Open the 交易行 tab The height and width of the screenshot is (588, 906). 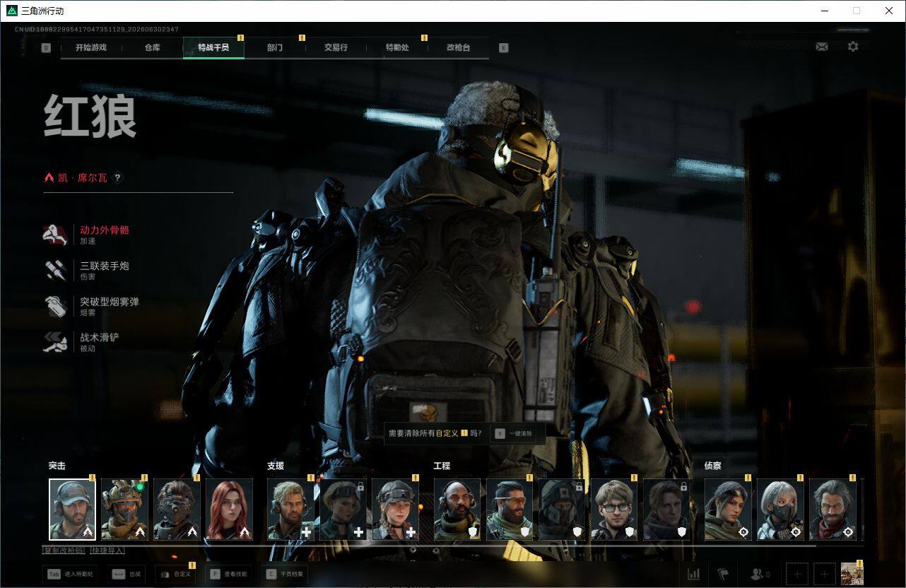[336, 47]
